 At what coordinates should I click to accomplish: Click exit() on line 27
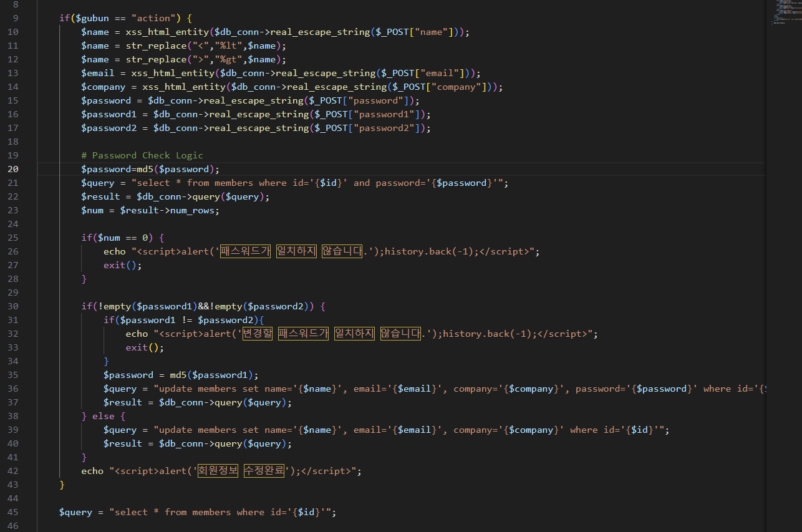click(120, 265)
